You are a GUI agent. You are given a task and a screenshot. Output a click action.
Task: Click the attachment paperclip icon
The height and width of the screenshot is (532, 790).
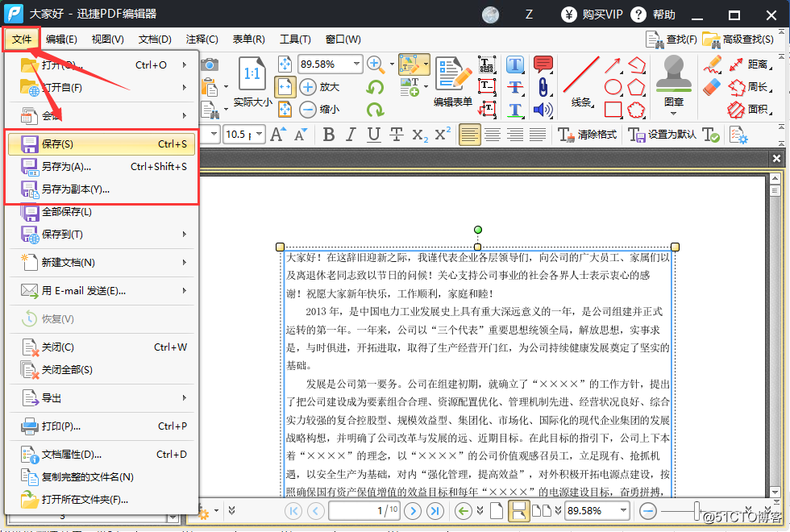pos(543,87)
